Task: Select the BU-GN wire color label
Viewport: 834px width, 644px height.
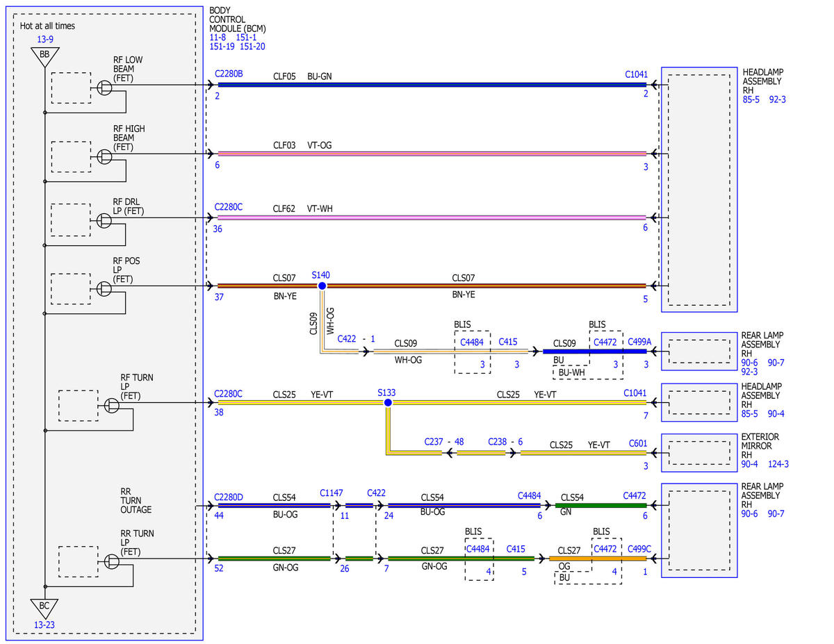Action: click(x=320, y=76)
